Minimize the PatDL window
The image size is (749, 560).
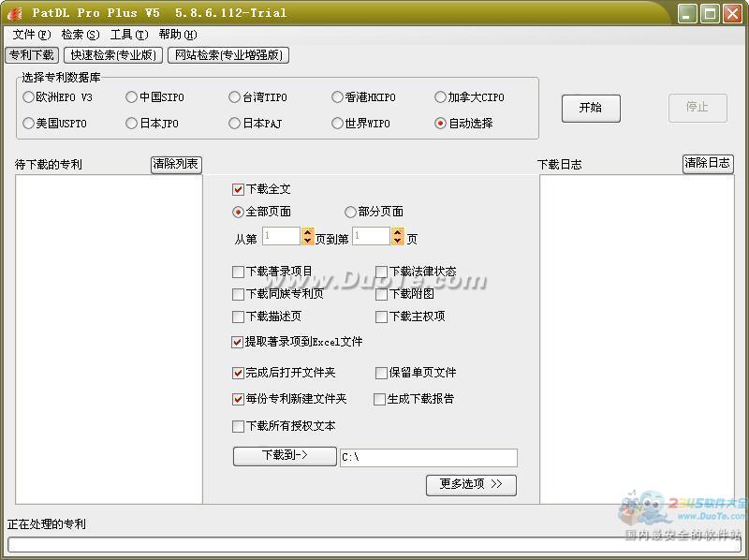pos(687,13)
